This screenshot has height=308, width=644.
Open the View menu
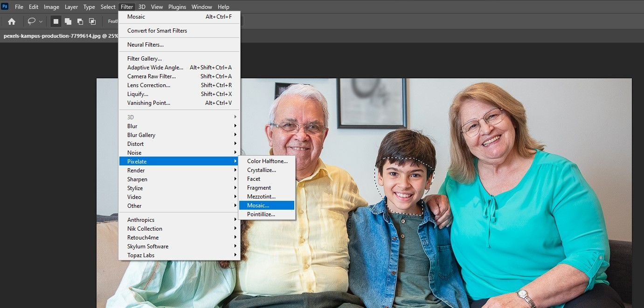click(x=157, y=7)
